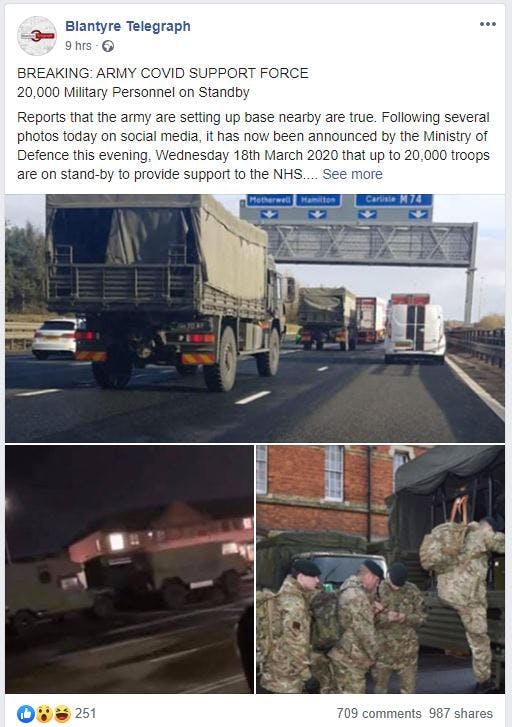The width and height of the screenshot is (512, 727).
Task: Click the BREAKING: ARMY COVID SUPPORT FORCE headline
Action: pyautogui.click(x=162, y=73)
